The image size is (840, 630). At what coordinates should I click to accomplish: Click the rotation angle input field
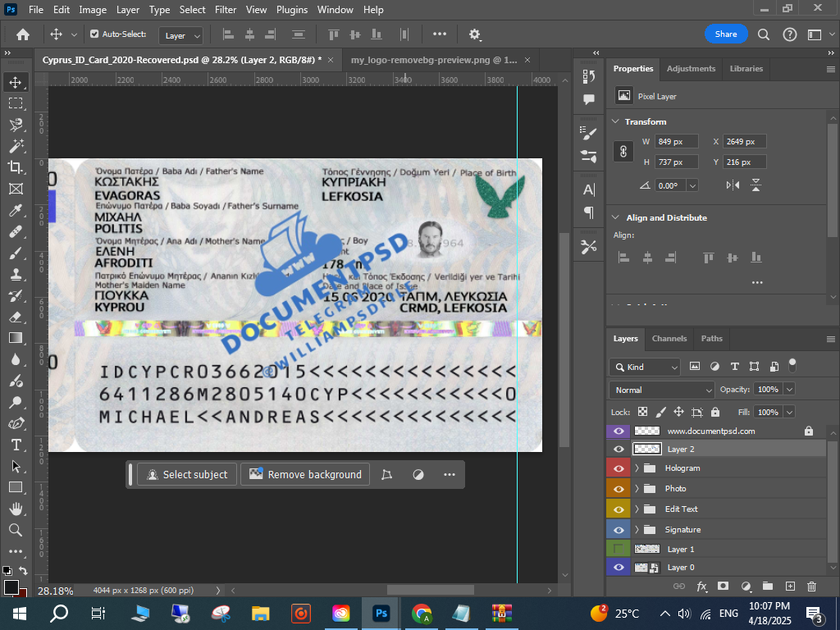coord(671,186)
